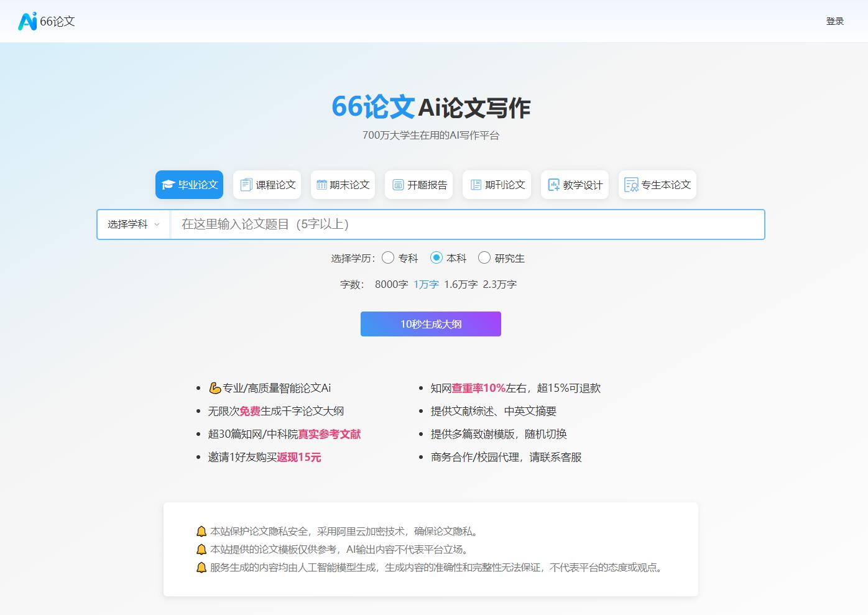Click the journal icon beside 期刊论文
Viewport: 868px width, 615px height.
pos(476,185)
